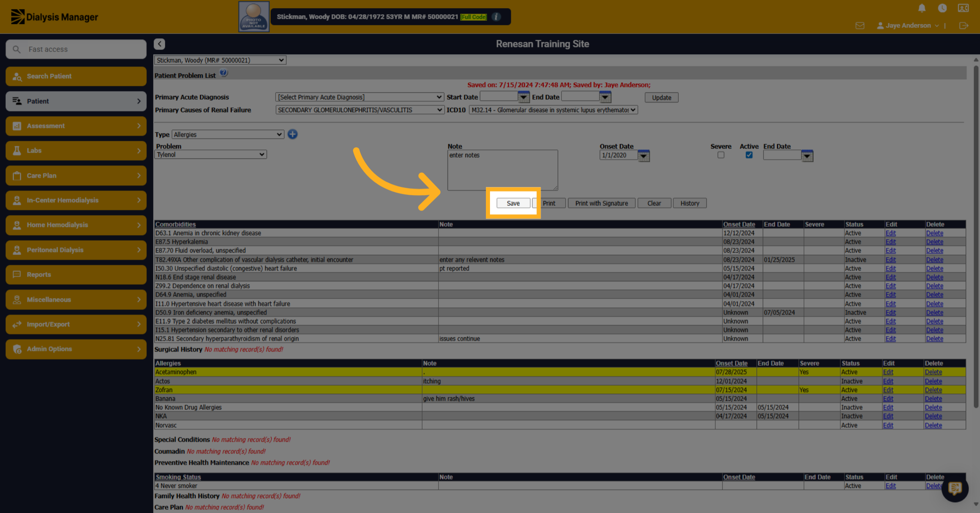Open the notifications bell icon
The image size is (980, 513).
click(922, 8)
